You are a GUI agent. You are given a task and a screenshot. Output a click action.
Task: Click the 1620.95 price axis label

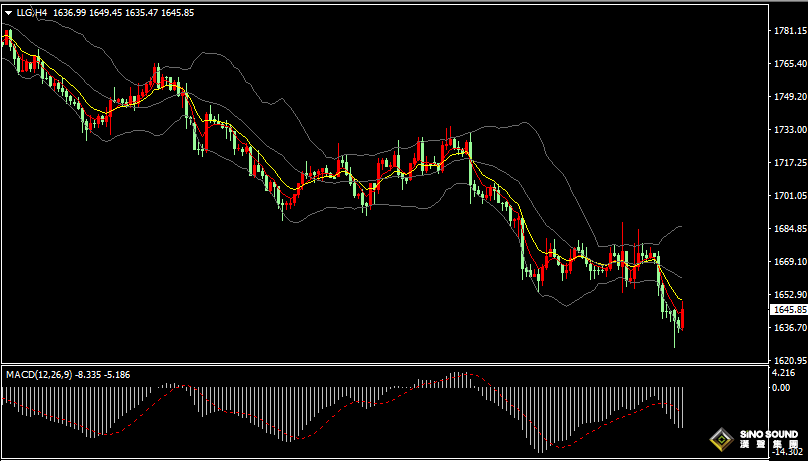pos(789,360)
